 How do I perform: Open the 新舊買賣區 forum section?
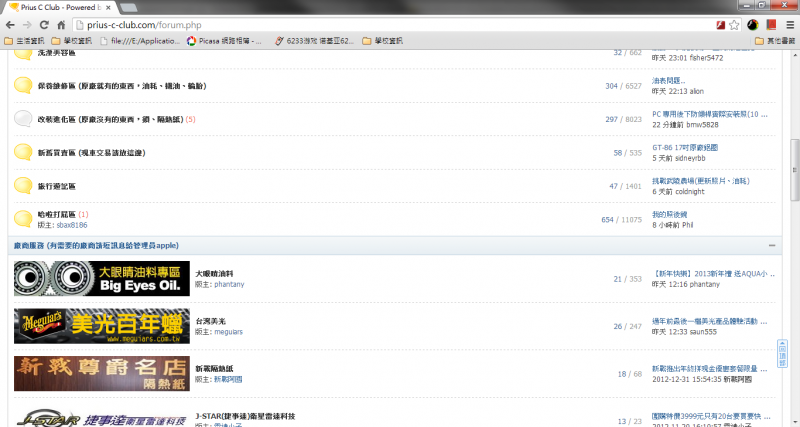91,153
